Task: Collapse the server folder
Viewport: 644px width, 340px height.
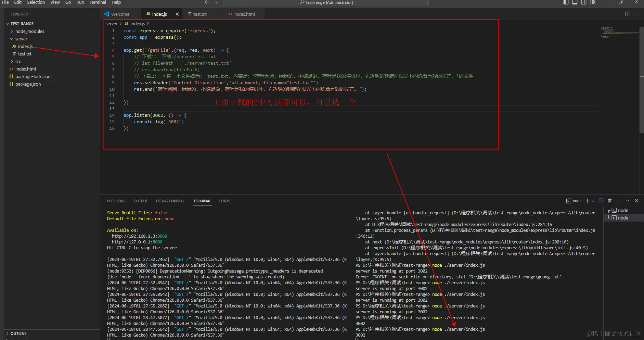Action: tap(51, 39)
